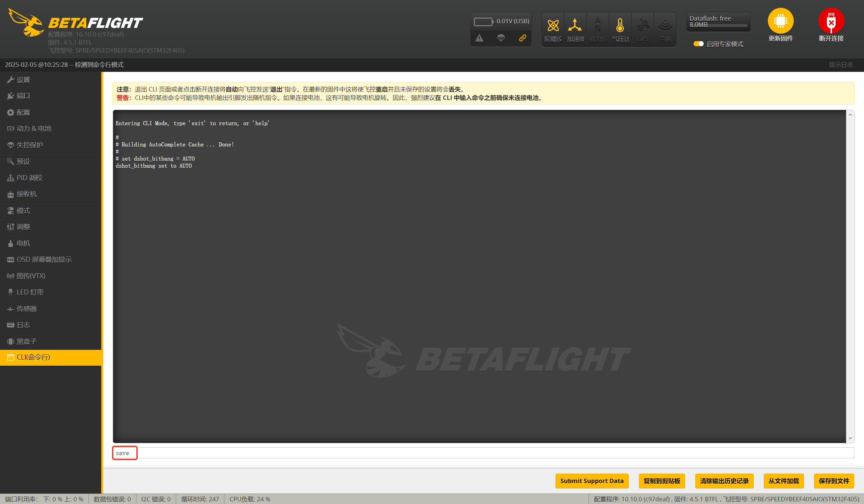Click the CLI command input field
864x504 pixels.
[483, 453]
